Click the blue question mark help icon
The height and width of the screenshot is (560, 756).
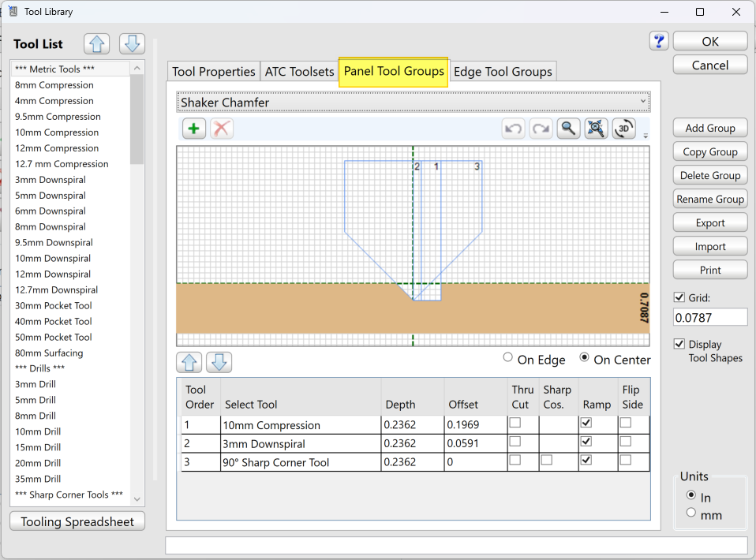(x=659, y=41)
